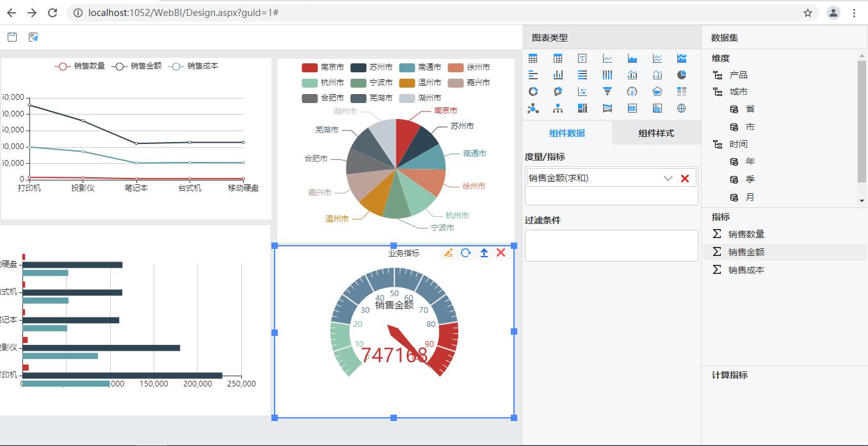Click the 过滤条件 filter input box
The width and height of the screenshot is (868, 446).
click(611, 246)
